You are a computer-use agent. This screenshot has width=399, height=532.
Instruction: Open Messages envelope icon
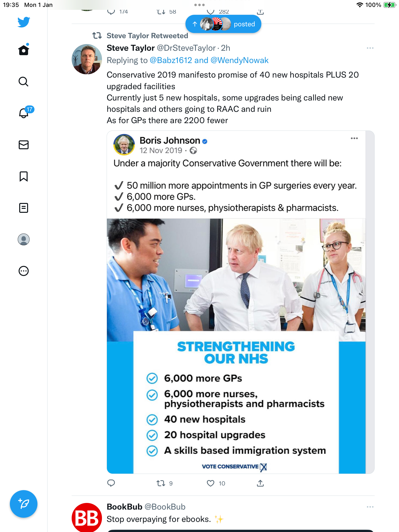(x=24, y=145)
